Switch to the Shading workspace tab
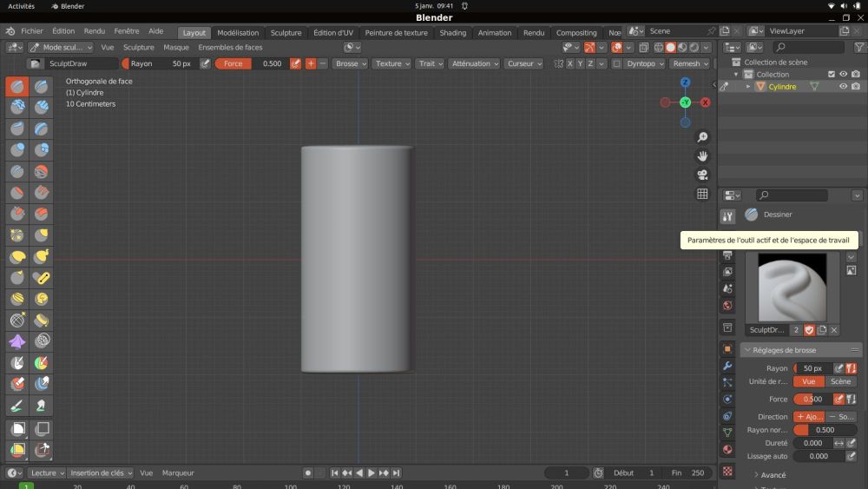Image resolution: width=868 pixels, height=489 pixels. [x=453, y=33]
